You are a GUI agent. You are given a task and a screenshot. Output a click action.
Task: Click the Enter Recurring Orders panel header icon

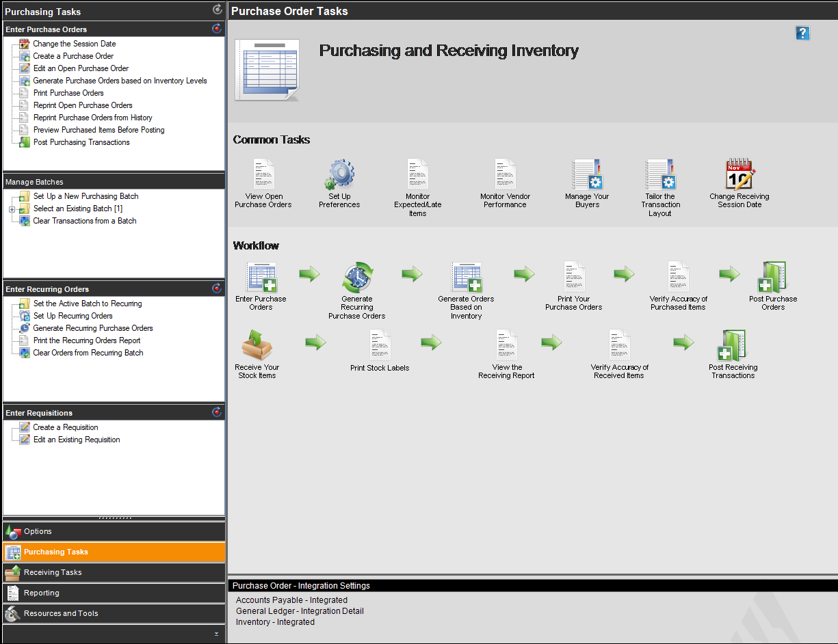[x=217, y=289]
